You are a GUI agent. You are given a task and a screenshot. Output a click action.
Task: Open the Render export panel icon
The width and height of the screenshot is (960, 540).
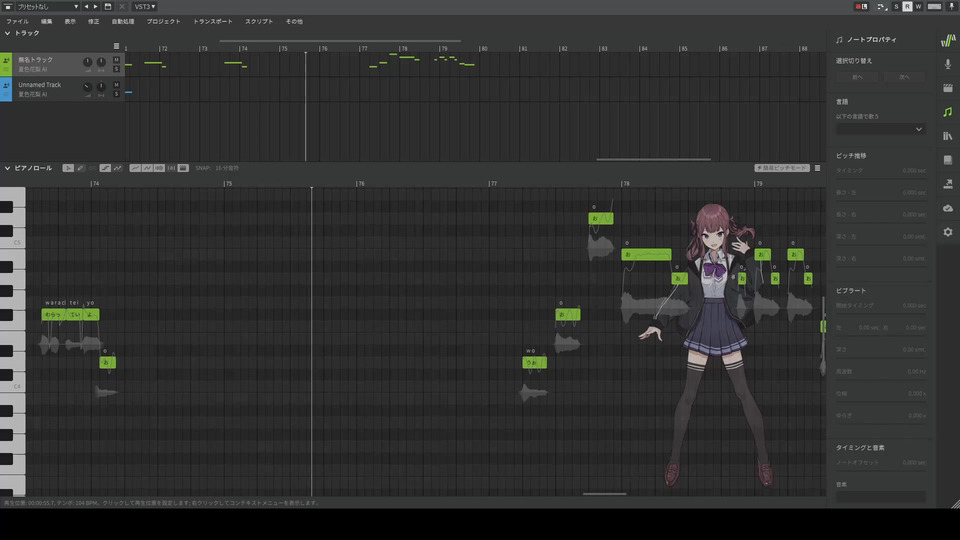(x=948, y=184)
